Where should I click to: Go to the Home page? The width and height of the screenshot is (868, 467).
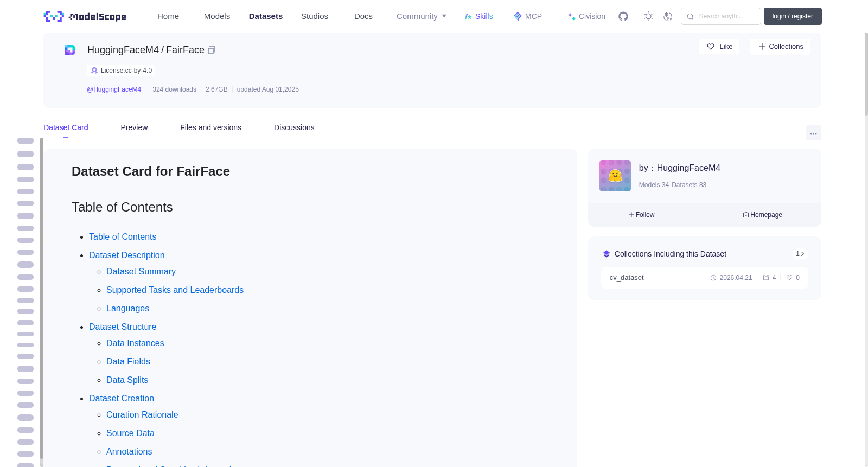pyautogui.click(x=168, y=16)
